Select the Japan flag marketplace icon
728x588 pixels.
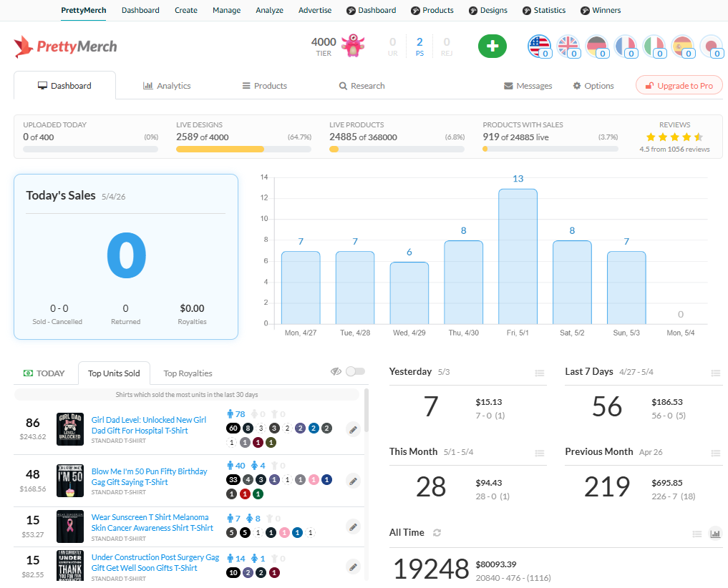pos(712,46)
